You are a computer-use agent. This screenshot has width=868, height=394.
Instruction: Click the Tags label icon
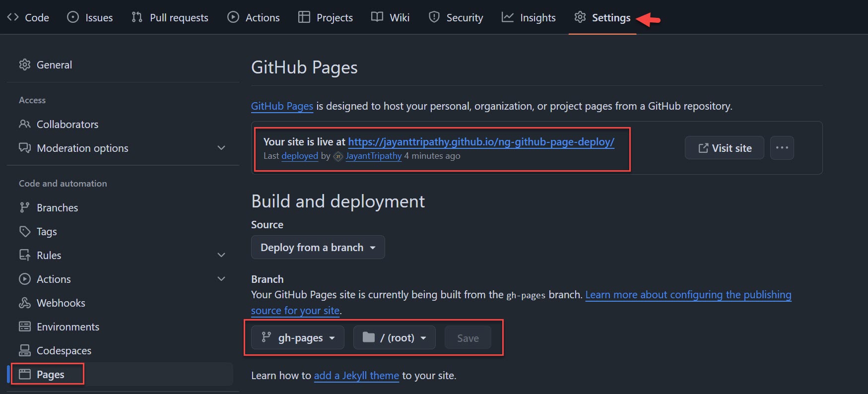pos(25,231)
